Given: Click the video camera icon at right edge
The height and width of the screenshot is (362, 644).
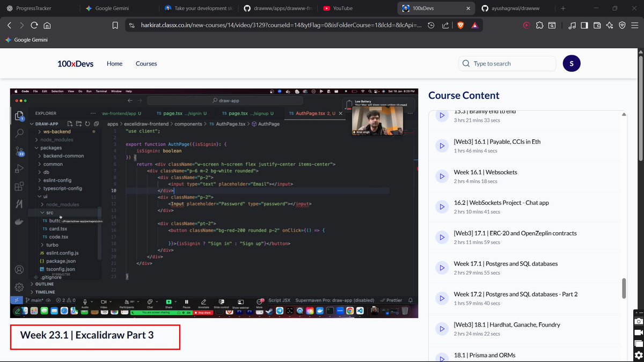Looking at the screenshot, I should coord(639,333).
